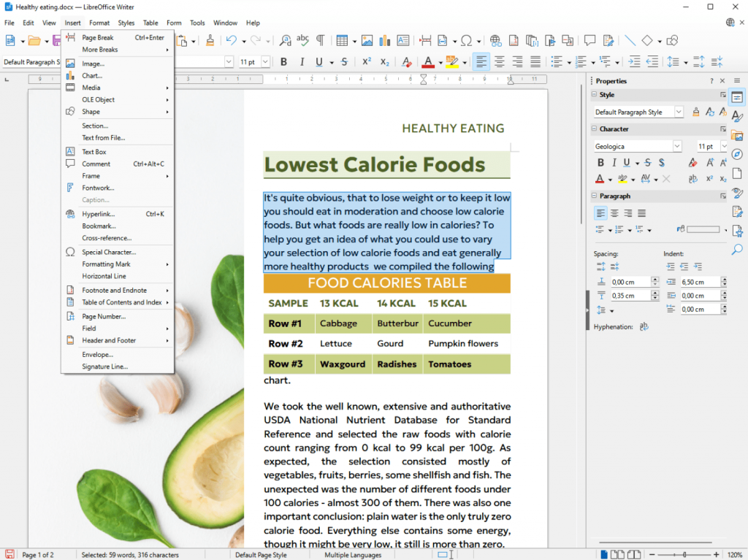Select Hyperlink... from the Insert menu
The height and width of the screenshot is (560, 748).
click(x=98, y=214)
